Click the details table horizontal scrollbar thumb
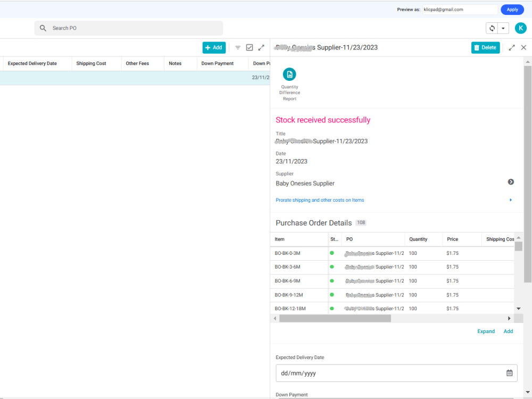This screenshot has width=532, height=399. pos(335,318)
